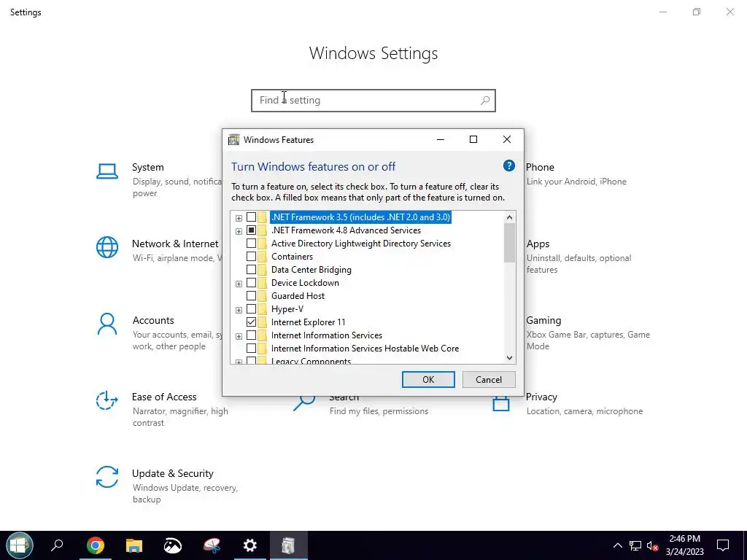Viewport: 747px width, 560px height.
Task: Check the Internet Information Services box
Action: [251, 335]
